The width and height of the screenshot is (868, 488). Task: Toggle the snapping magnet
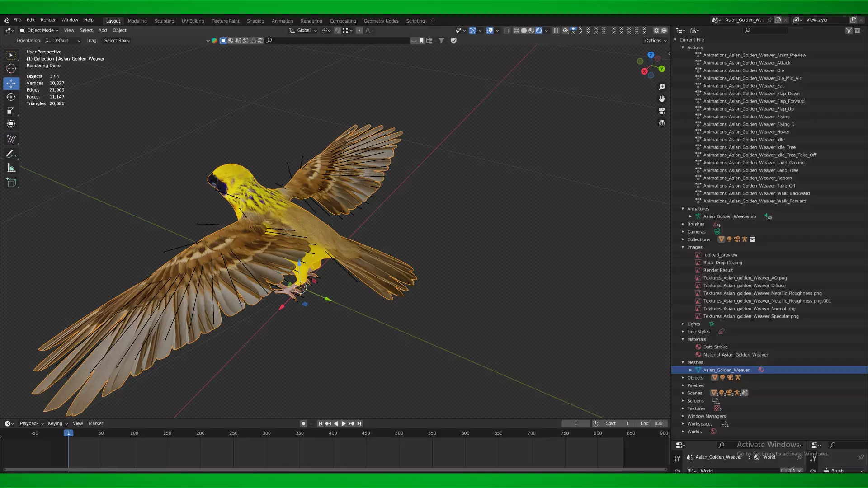pyautogui.click(x=337, y=30)
